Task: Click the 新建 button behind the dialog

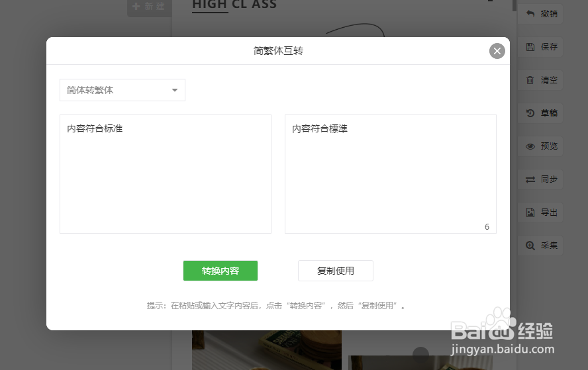Action: (x=149, y=7)
